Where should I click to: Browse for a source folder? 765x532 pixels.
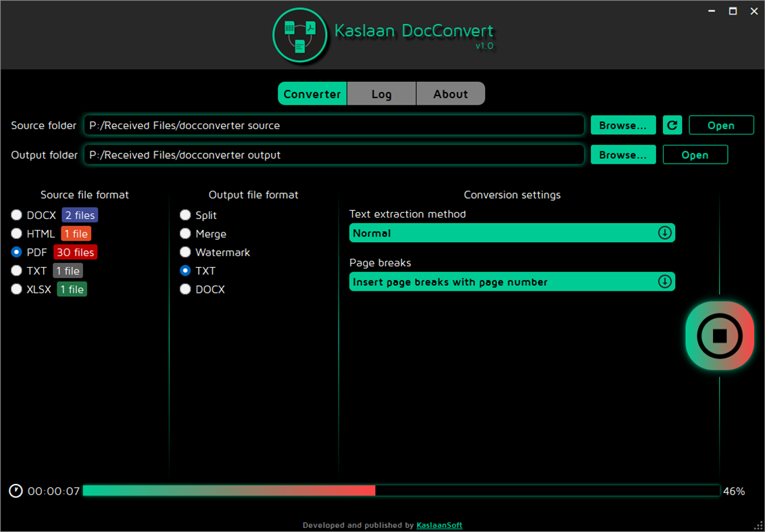coord(622,125)
